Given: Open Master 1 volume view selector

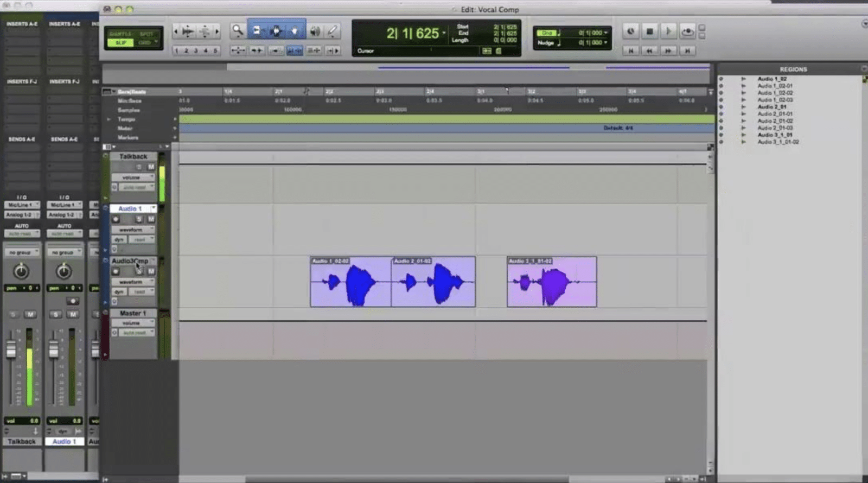Looking at the screenshot, I should (x=133, y=323).
